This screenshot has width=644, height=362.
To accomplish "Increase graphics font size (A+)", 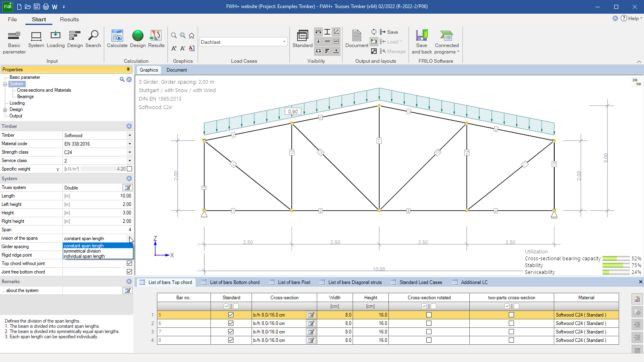I will tap(174, 48).
